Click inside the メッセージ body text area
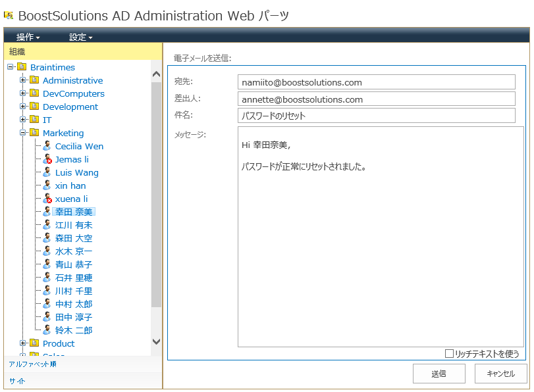The image size is (534, 392). coord(381,237)
